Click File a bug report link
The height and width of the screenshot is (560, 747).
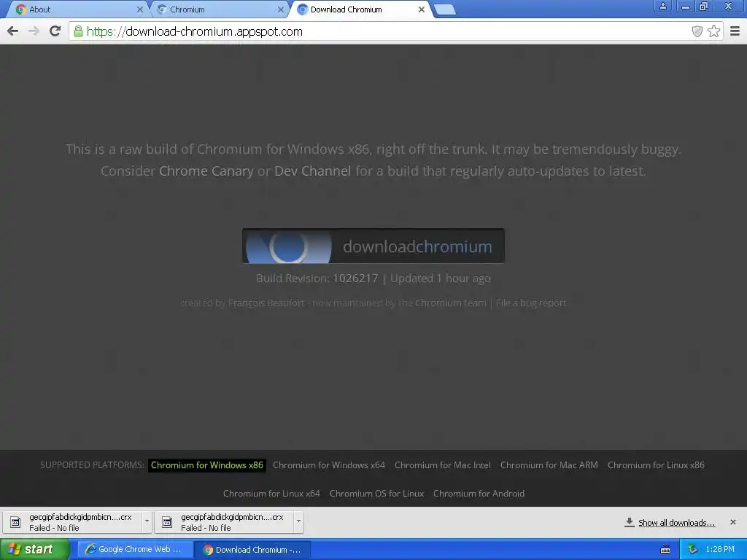click(x=531, y=303)
